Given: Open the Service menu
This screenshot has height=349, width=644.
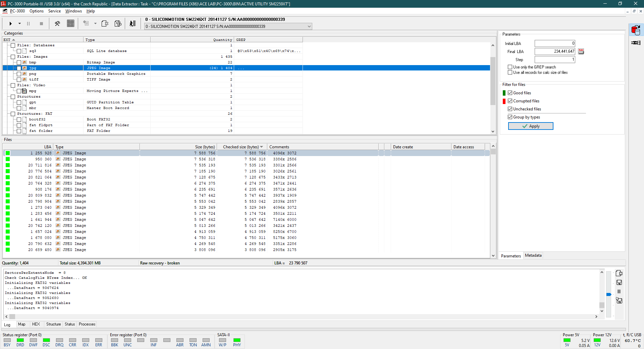Looking at the screenshot, I should (x=54, y=11).
